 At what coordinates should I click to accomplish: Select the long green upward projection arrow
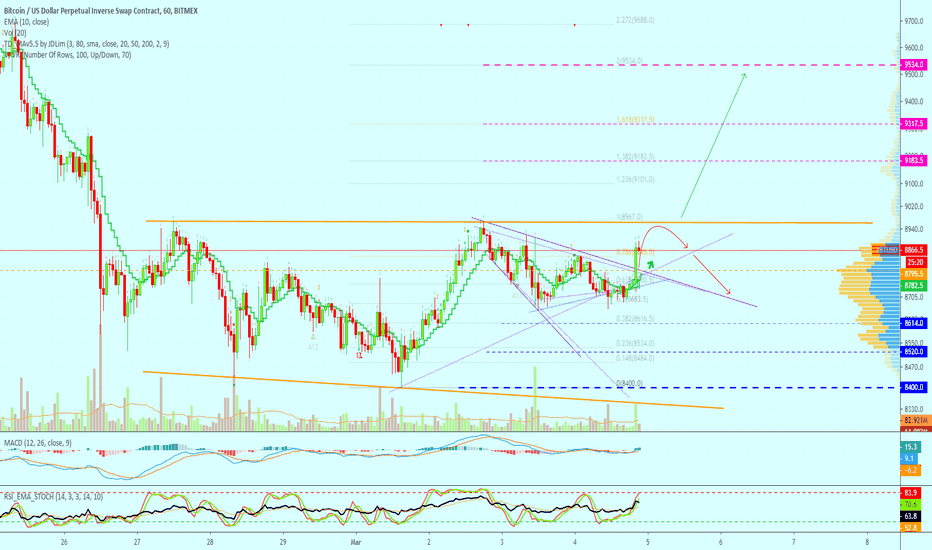(x=713, y=146)
